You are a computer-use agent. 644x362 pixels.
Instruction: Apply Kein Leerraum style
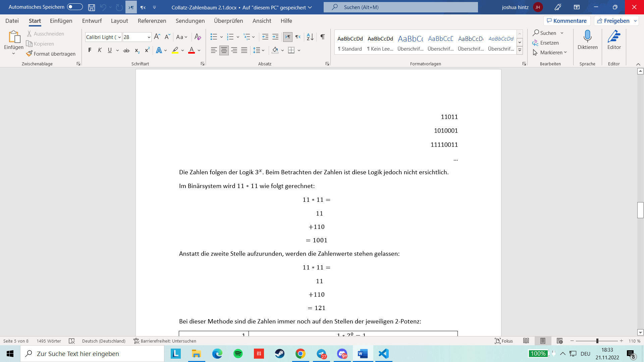380,43
